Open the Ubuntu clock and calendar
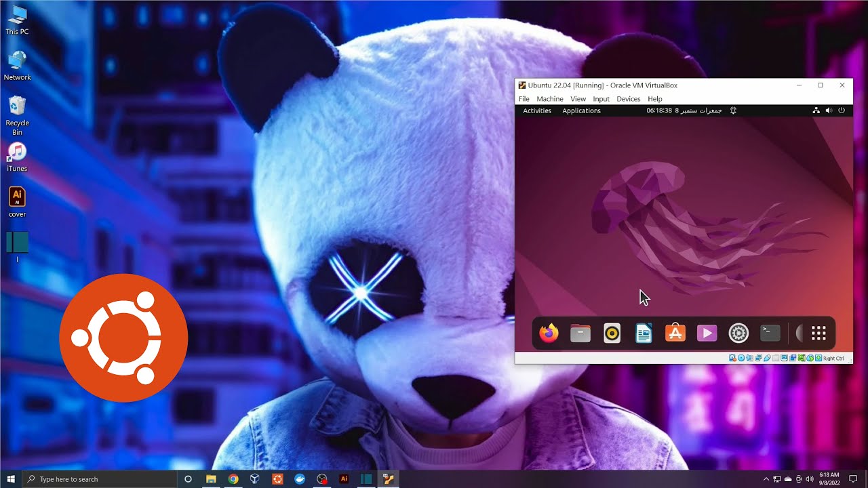The width and height of the screenshot is (868, 488). pyautogui.click(x=684, y=110)
